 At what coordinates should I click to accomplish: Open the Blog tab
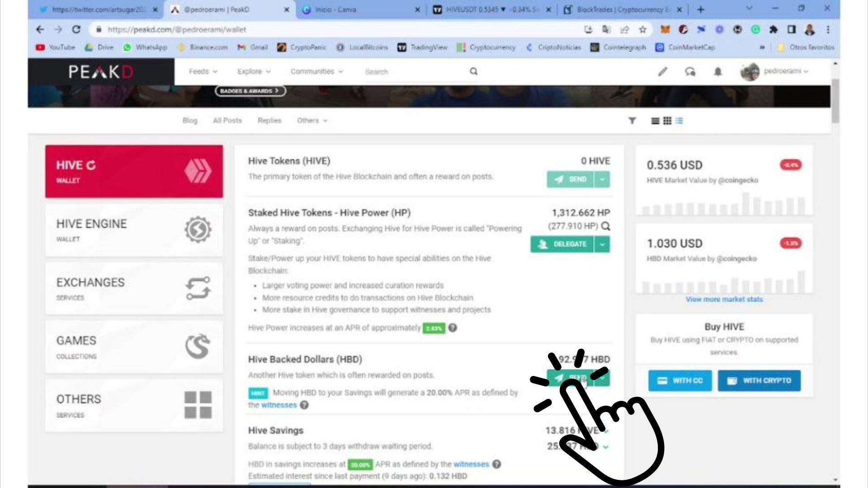coord(190,121)
